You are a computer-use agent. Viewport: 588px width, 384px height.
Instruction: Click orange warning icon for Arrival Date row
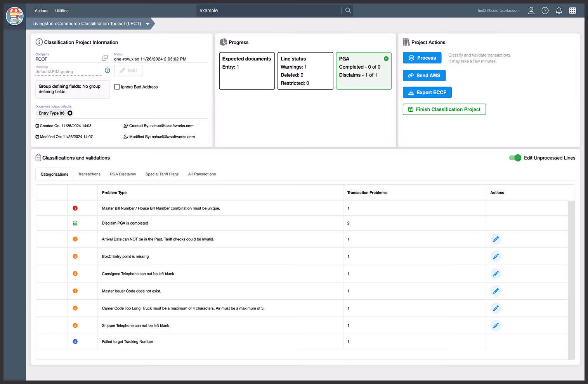coord(75,239)
